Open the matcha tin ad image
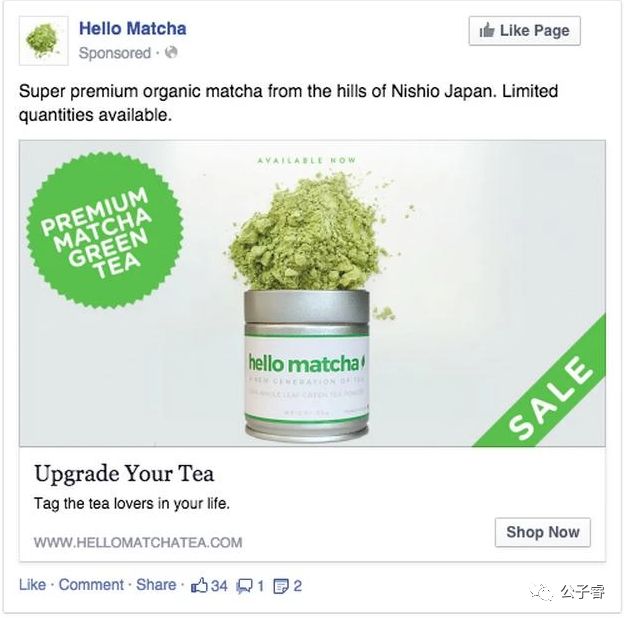Viewport: 624px width, 618px height. click(x=312, y=293)
